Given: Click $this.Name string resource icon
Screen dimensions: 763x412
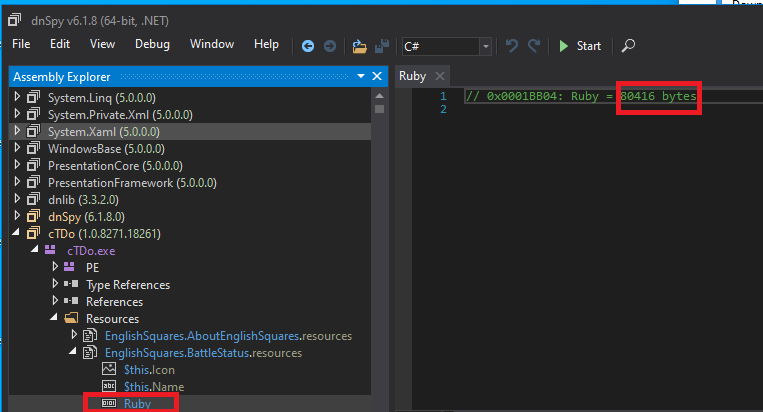Looking at the screenshot, I should coord(109,386).
